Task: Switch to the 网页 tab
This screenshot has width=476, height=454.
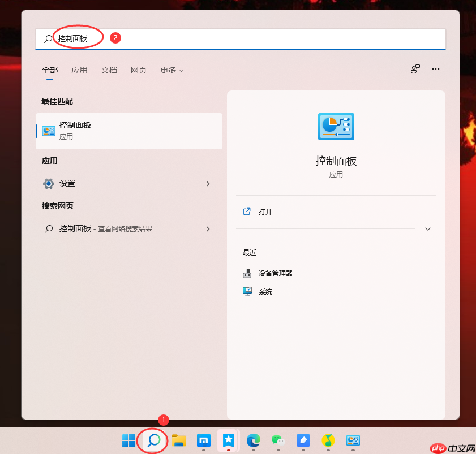Action: [139, 70]
